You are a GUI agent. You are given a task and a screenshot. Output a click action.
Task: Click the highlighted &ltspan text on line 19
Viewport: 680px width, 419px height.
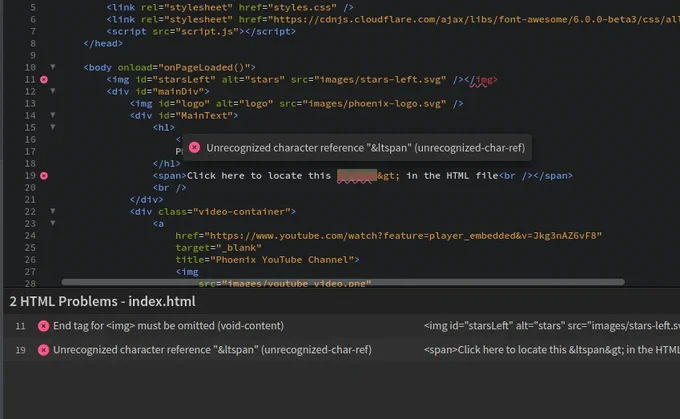click(x=357, y=176)
